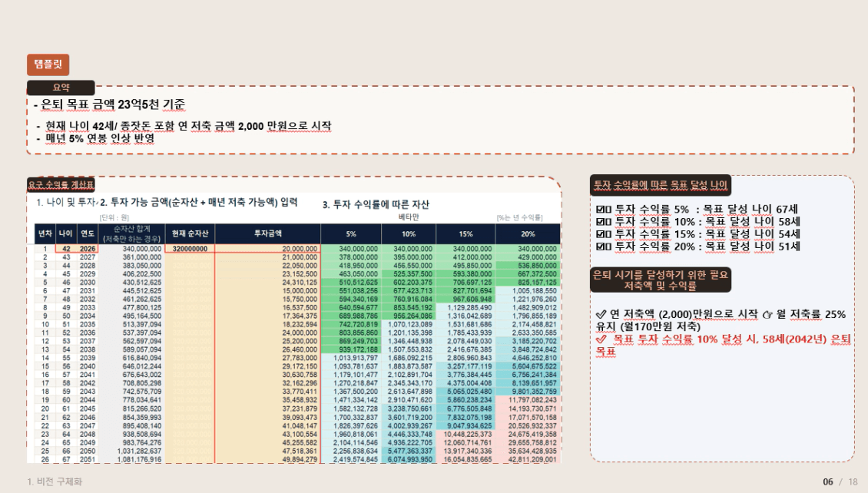Click the 2,419,574,845 cell in the 5% column
The height and width of the screenshot is (493, 868).
351,460
